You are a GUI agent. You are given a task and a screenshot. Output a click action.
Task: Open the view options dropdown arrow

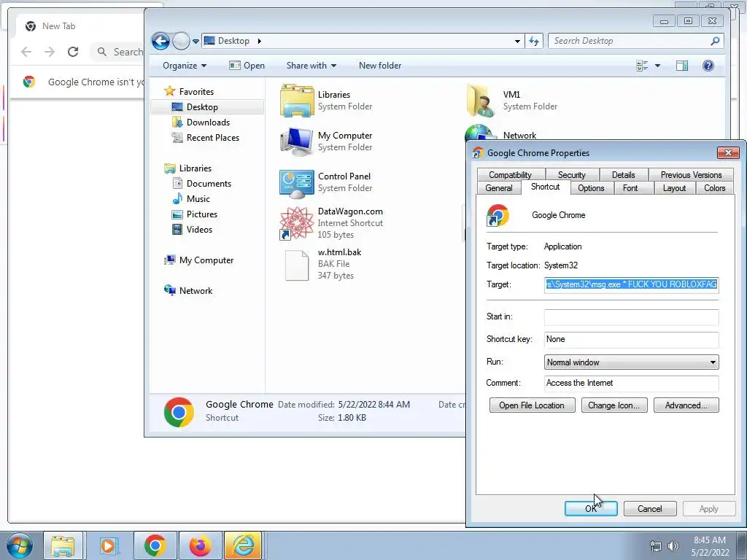click(657, 66)
